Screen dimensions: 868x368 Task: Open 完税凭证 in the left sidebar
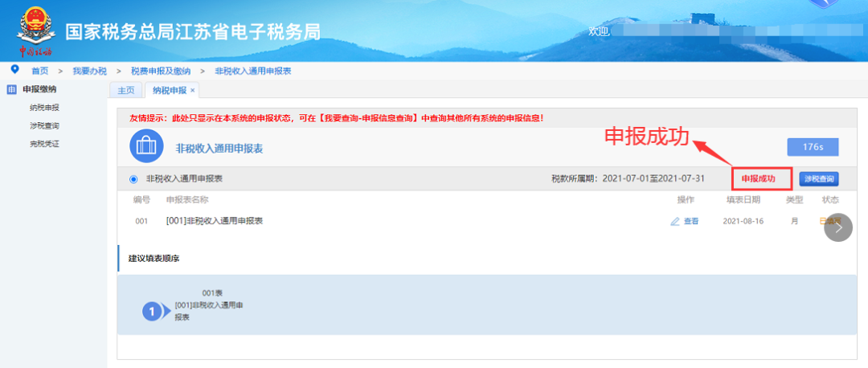(x=44, y=144)
